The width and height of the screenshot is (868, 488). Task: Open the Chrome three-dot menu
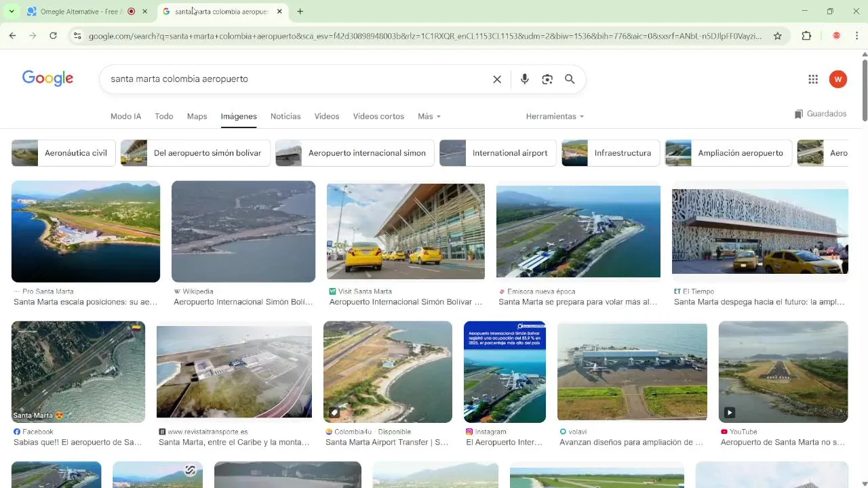tap(857, 36)
